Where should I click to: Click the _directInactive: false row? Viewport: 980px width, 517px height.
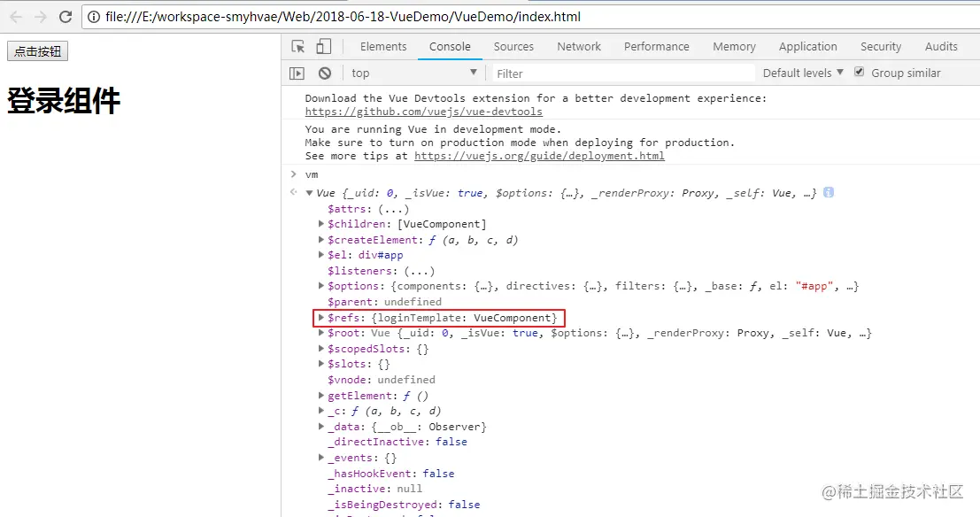point(397,442)
